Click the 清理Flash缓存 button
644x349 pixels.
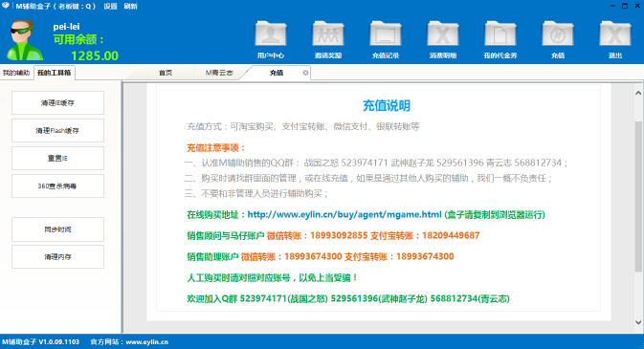(57, 131)
